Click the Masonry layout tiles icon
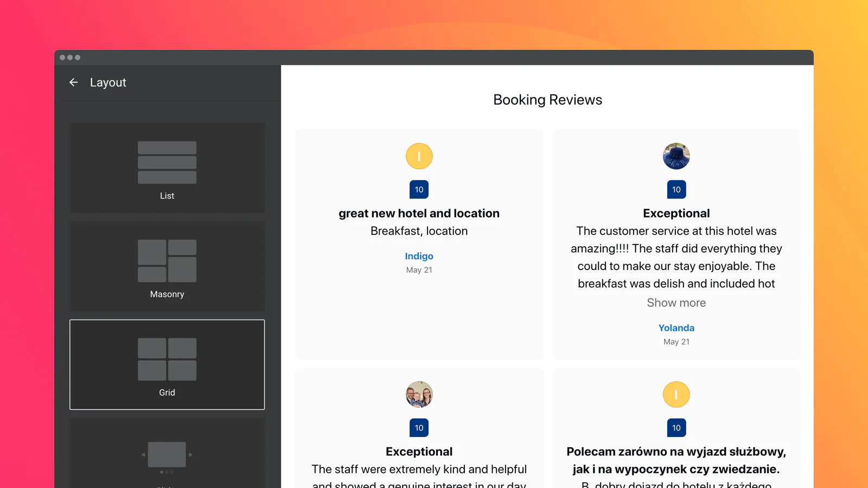Viewport: 868px width, 488px height. tap(167, 261)
